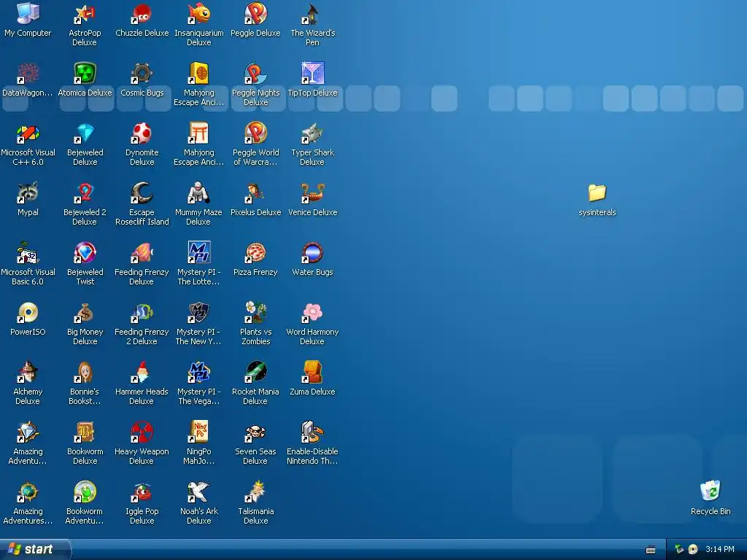Click the Safely Remove Hardware tray icon
This screenshot has width=747, height=560.
(679, 549)
